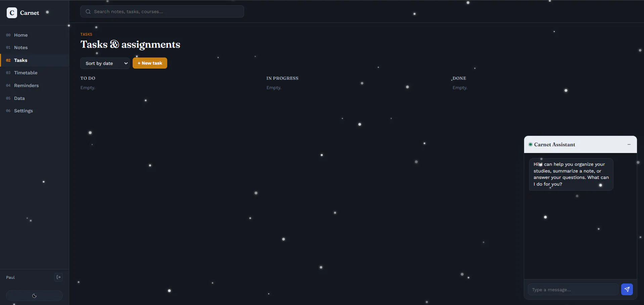This screenshot has height=305, width=644.
Task: Click the search magnifier icon
Action: 88,11
